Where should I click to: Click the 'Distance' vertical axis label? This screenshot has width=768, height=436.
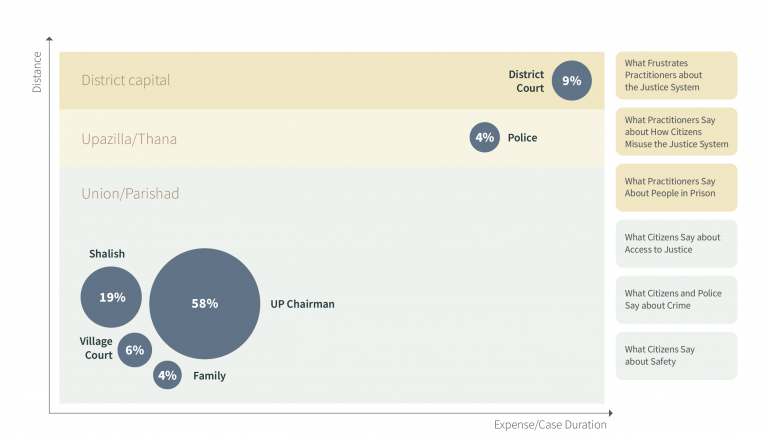pos(37,73)
